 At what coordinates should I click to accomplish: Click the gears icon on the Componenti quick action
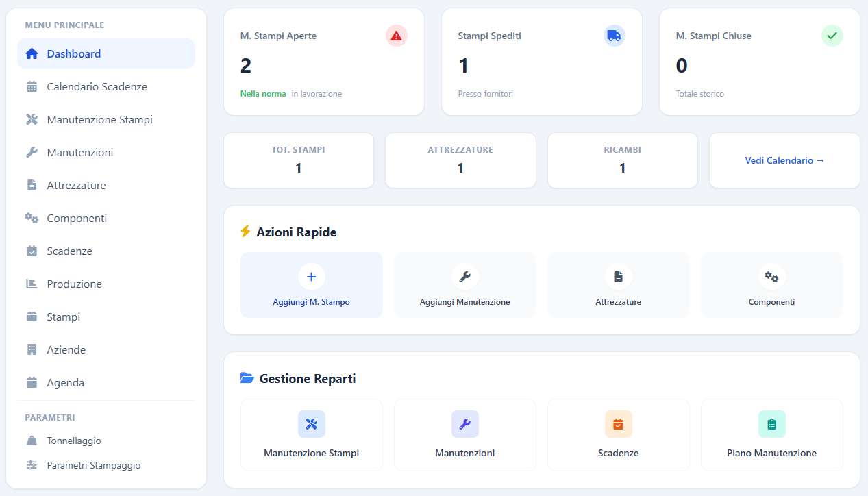pyautogui.click(x=771, y=277)
